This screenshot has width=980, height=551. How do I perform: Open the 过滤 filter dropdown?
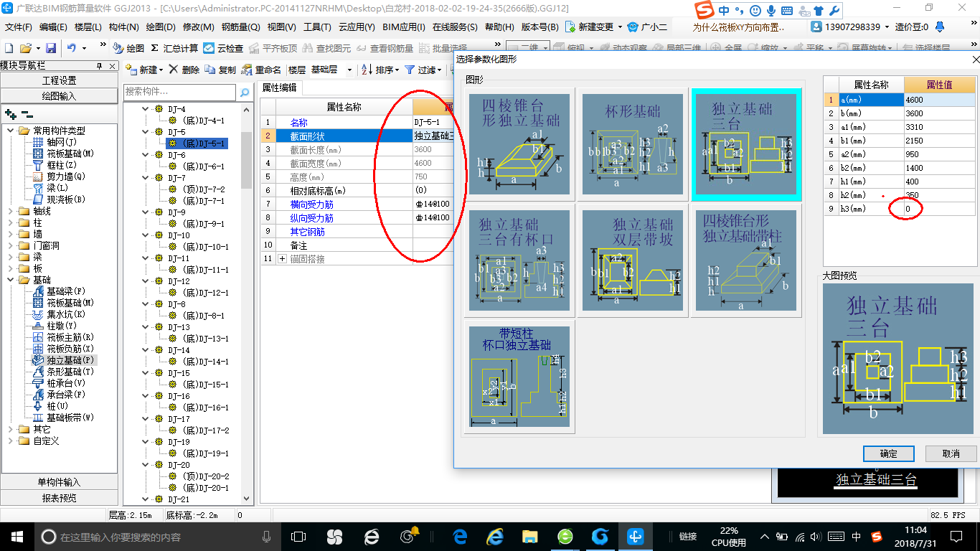click(x=423, y=70)
